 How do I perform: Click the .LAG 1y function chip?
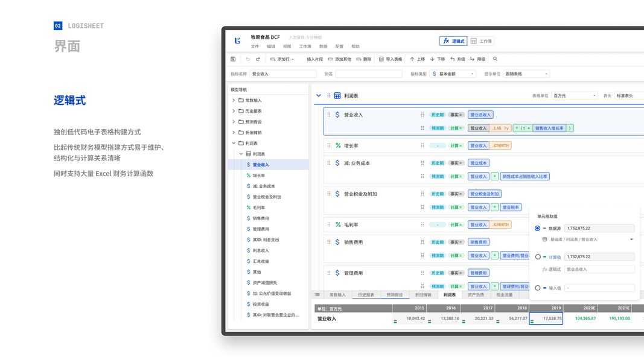click(x=500, y=129)
